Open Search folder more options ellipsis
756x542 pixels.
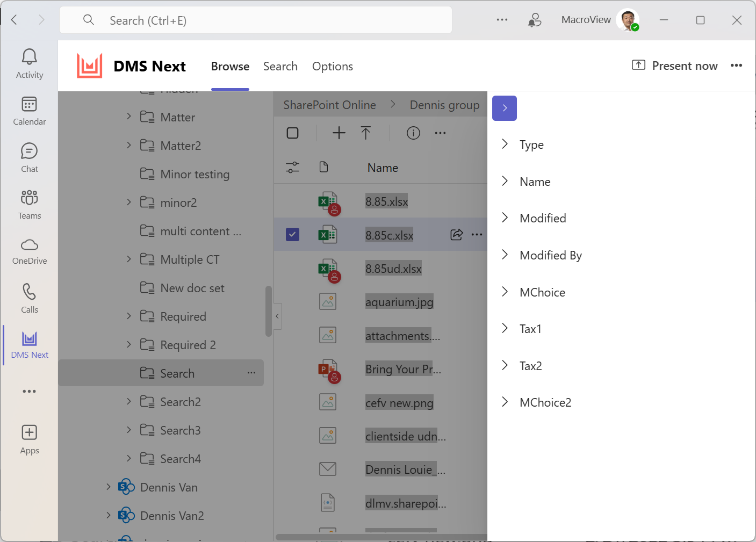(251, 373)
